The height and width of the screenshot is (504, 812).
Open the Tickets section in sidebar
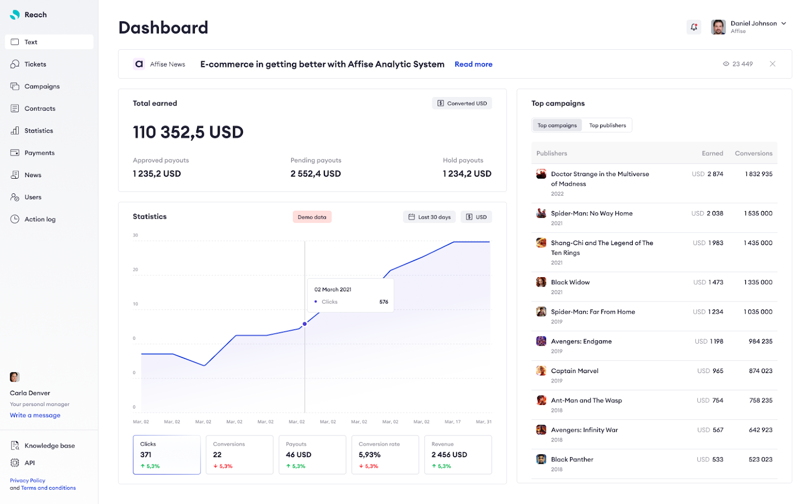click(x=35, y=64)
